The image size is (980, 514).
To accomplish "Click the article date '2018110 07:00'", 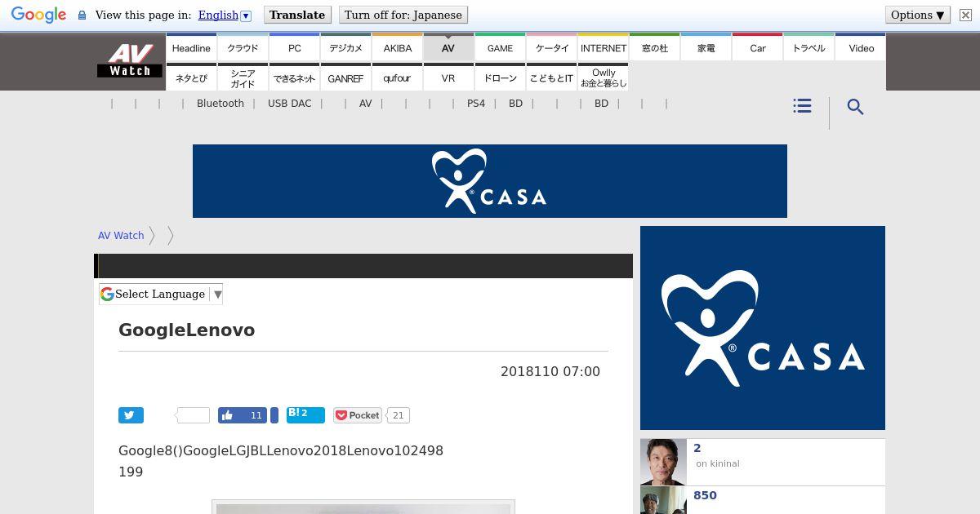I will [550, 371].
